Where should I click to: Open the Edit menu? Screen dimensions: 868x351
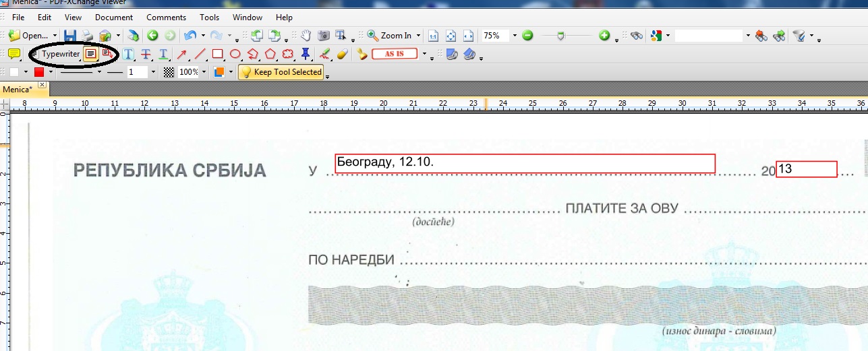coord(45,17)
